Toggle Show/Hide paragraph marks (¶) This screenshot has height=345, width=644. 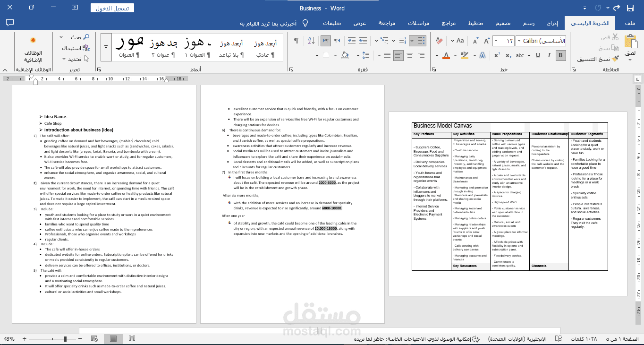[x=296, y=41]
